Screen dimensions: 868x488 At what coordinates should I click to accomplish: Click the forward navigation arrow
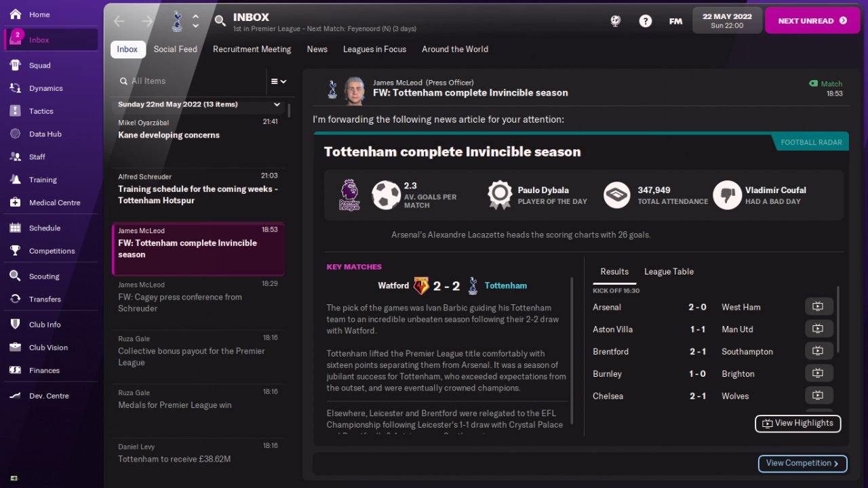147,21
